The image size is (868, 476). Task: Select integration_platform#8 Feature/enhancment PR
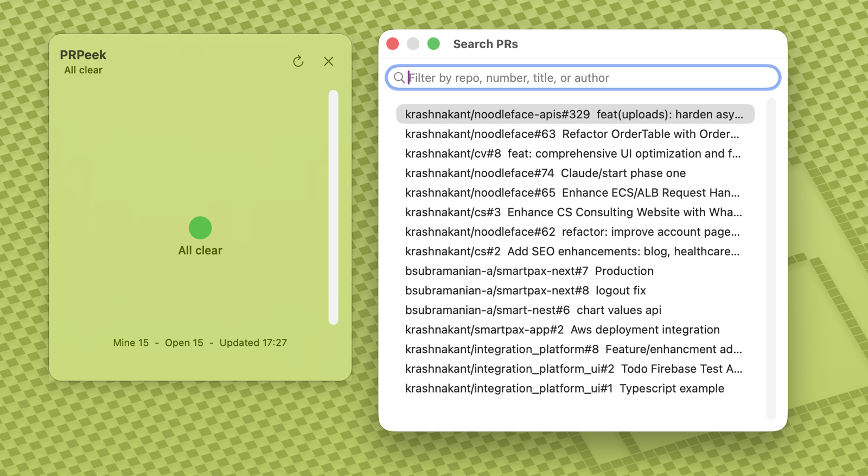(575, 349)
